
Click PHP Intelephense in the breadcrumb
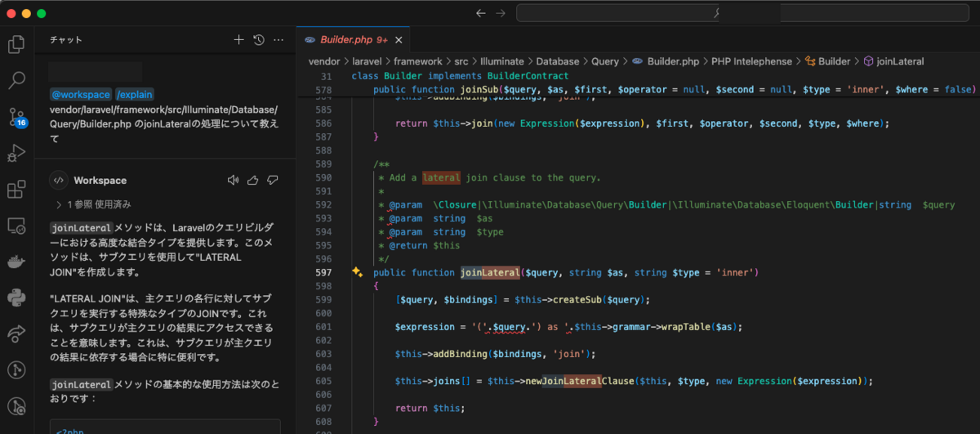pyautogui.click(x=751, y=61)
